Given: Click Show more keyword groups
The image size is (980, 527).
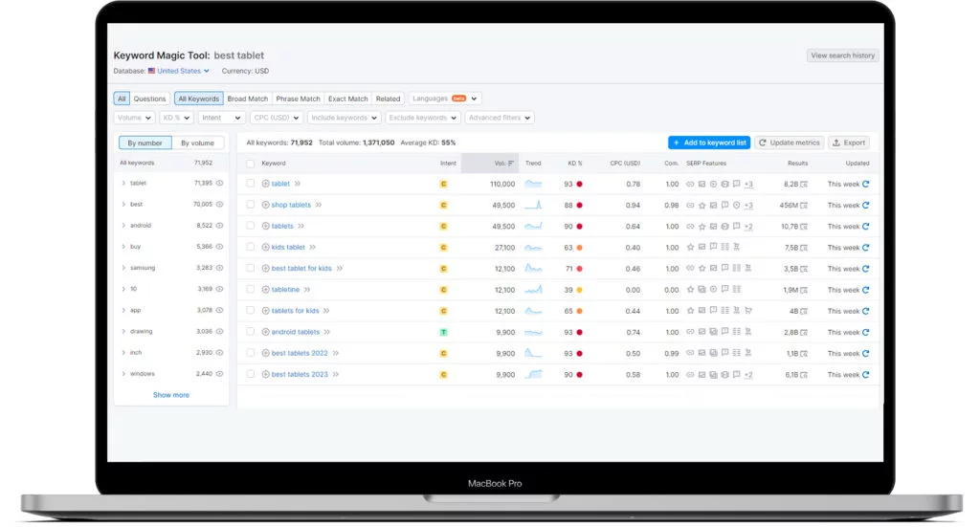Looking at the screenshot, I should [171, 395].
